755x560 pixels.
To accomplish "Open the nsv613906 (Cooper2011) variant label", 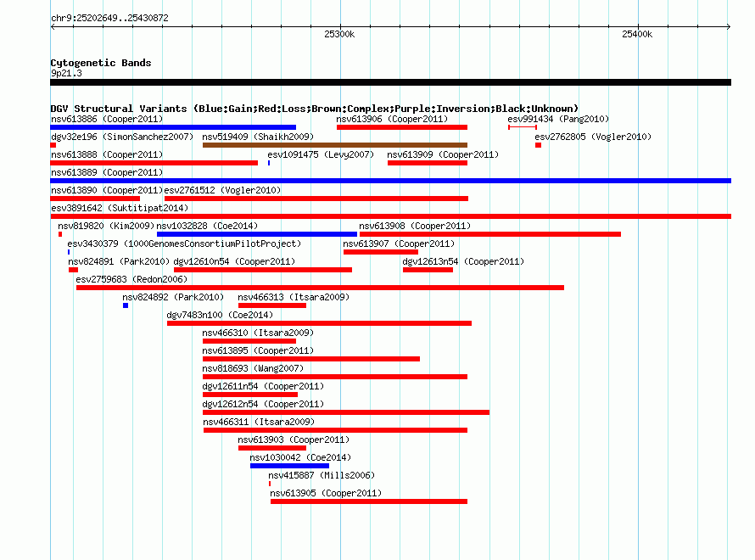I will click(392, 119).
